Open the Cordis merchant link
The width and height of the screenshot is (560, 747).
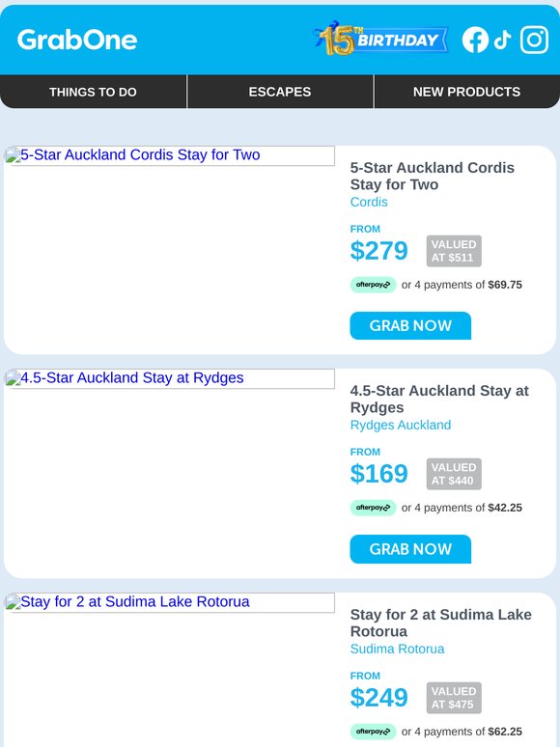[x=369, y=202]
